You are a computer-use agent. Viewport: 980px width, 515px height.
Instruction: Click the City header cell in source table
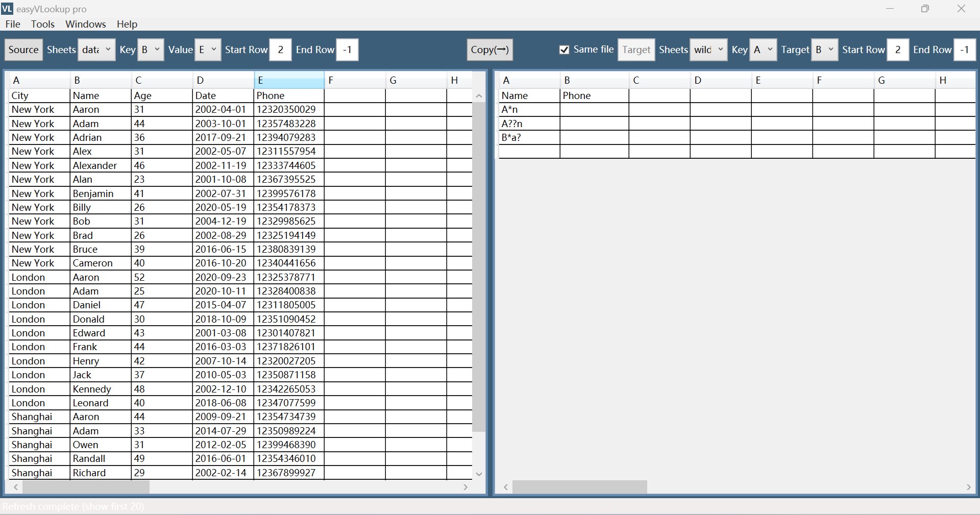click(x=39, y=95)
